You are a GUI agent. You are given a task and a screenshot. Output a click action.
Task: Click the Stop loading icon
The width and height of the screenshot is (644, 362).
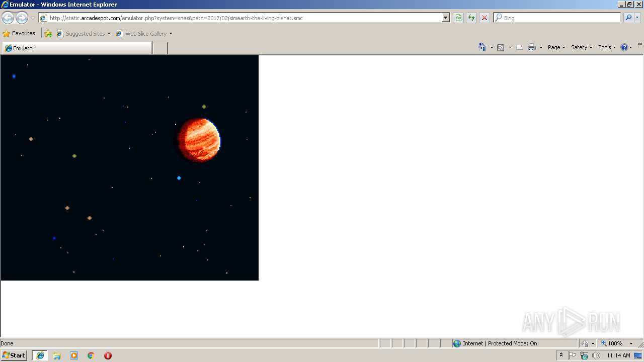pos(485,18)
